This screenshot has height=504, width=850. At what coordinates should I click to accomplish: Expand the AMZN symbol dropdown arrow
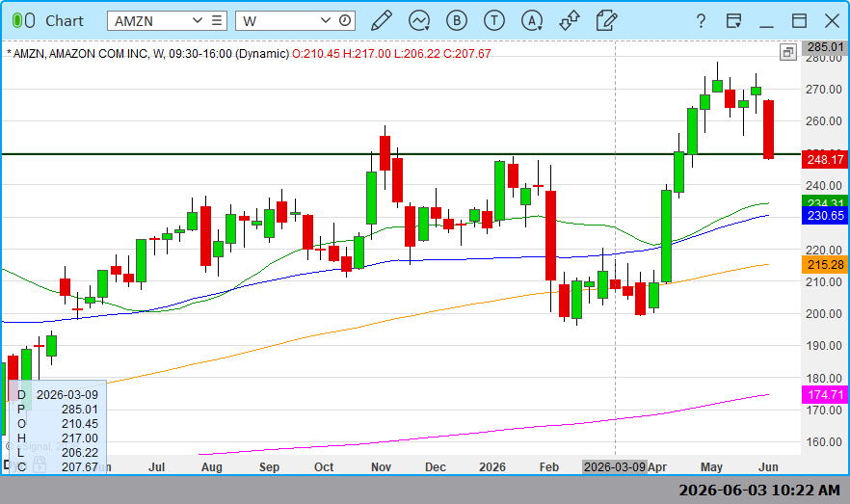coord(198,20)
